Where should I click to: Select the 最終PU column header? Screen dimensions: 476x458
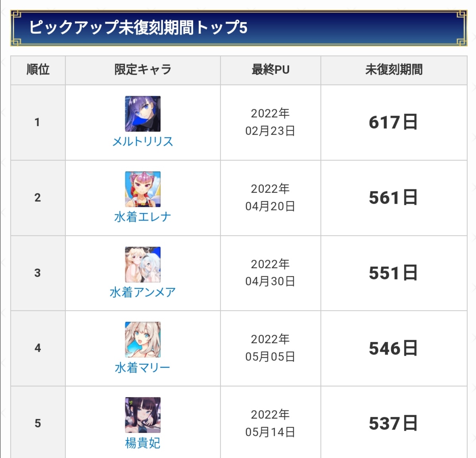pyautogui.click(x=271, y=70)
